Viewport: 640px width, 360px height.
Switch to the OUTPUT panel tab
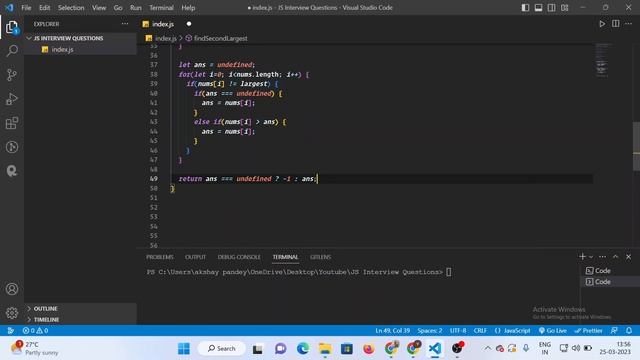[x=195, y=257]
